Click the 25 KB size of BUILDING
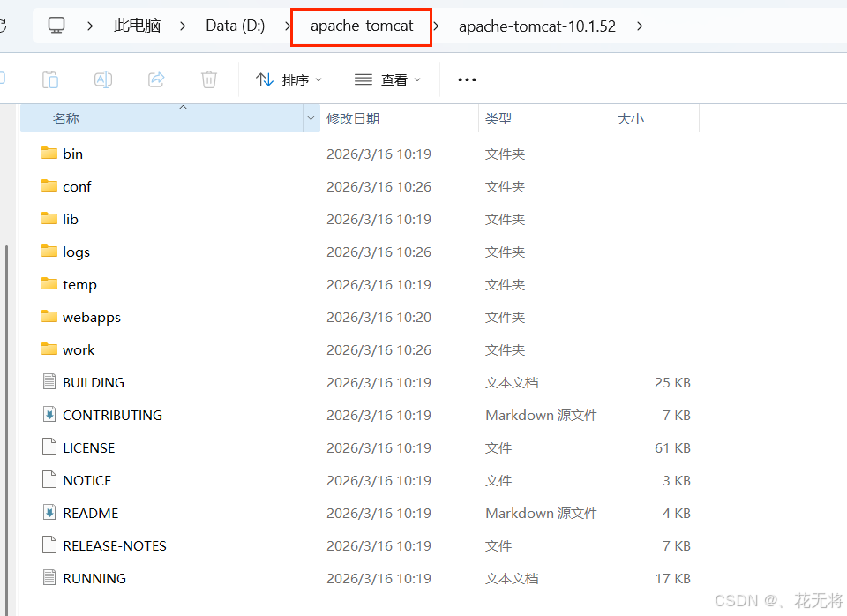Viewport: 847px width, 616px height. pyautogui.click(x=672, y=382)
